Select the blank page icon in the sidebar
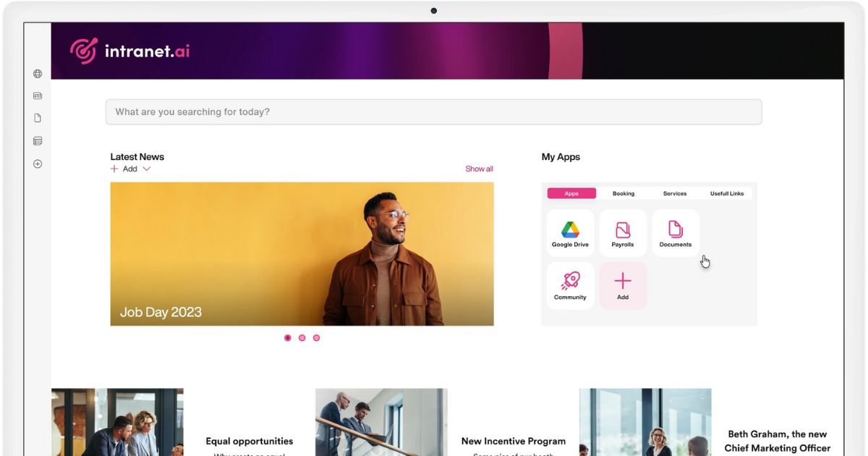 click(x=38, y=118)
